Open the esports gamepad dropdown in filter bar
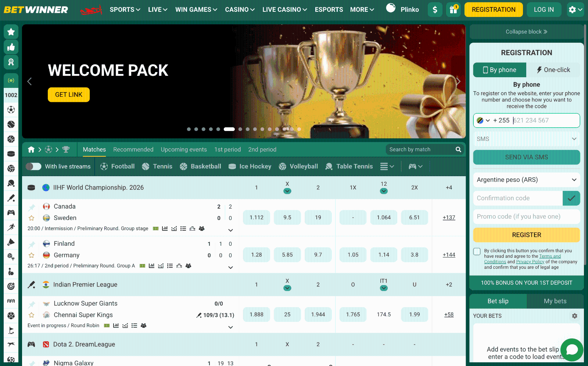The image size is (588, 366). pyautogui.click(x=416, y=166)
